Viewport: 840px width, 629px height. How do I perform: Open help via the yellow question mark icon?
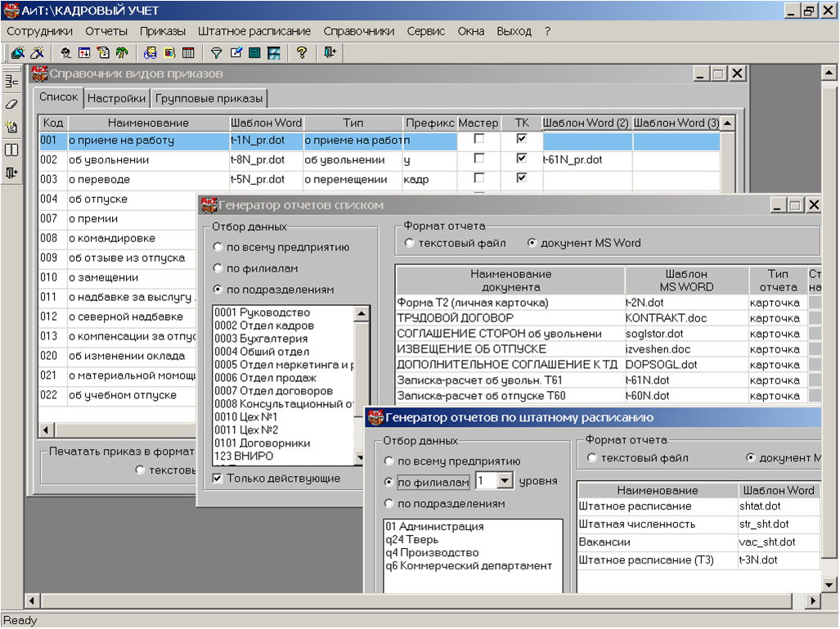(x=302, y=53)
